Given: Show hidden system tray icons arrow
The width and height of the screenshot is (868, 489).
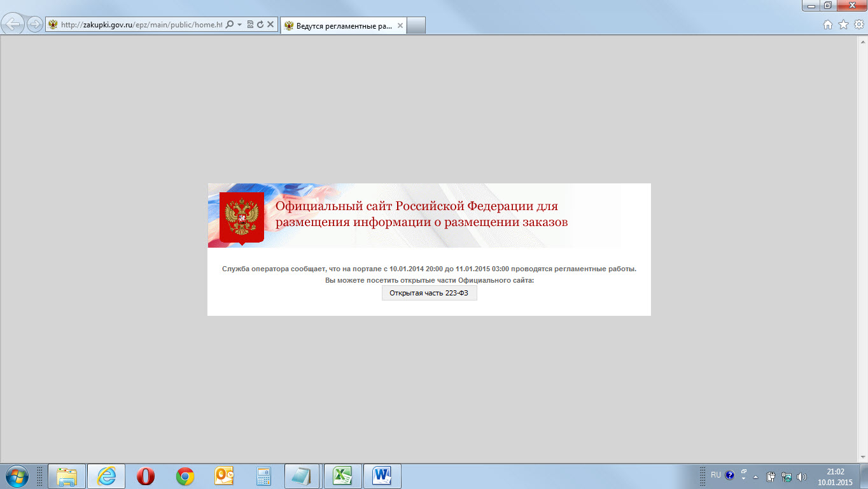Looking at the screenshot, I should tap(756, 476).
